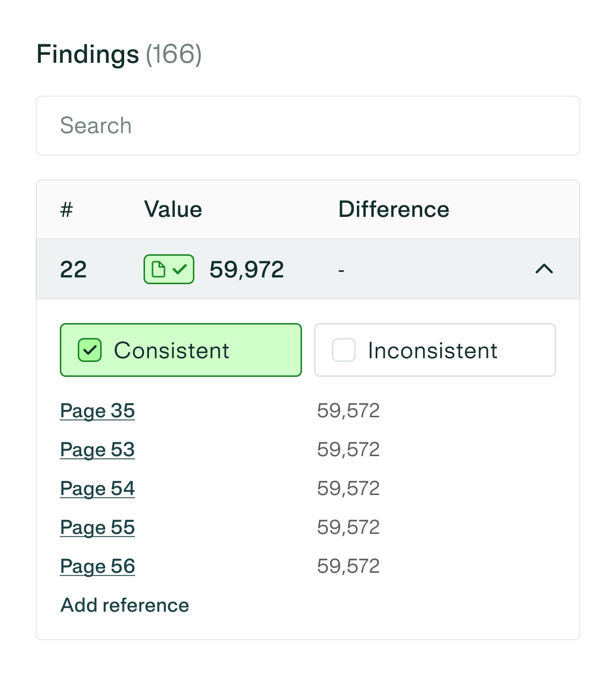Uncheck the Consistent checkbox
The width and height of the screenshot is (616, 676).
90,350
